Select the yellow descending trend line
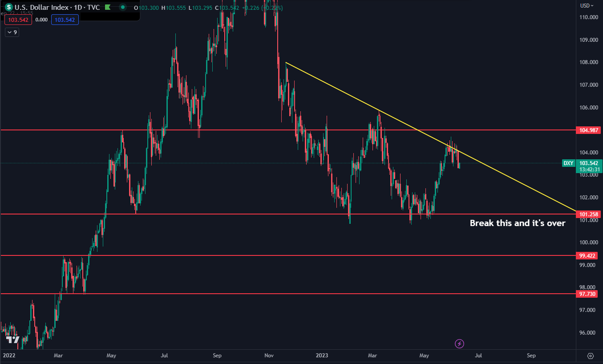 click(x=431, y=136)
